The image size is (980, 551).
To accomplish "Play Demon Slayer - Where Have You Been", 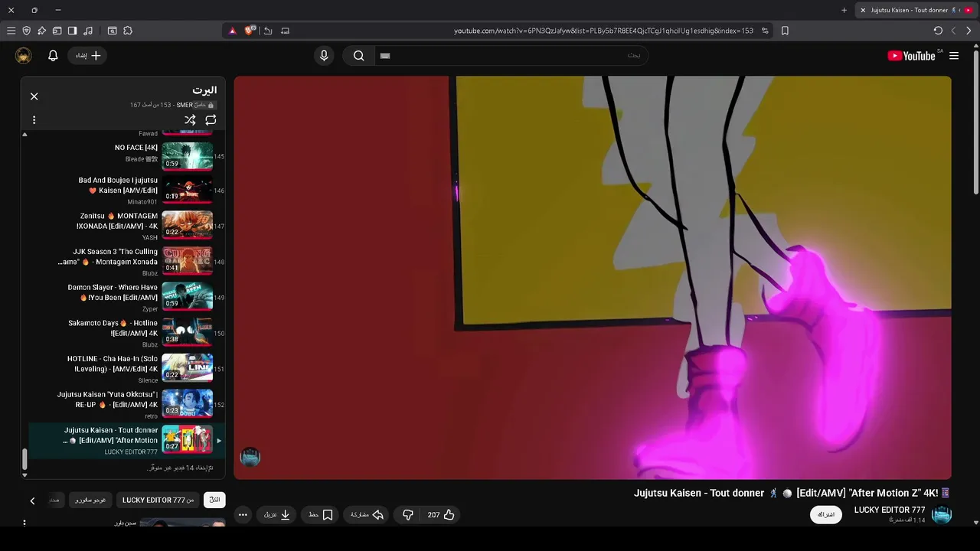I will (126, 297).
